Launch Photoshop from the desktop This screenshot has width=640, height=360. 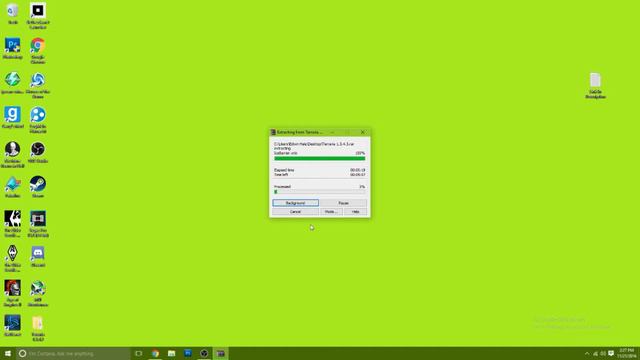[x=13, y=48]
